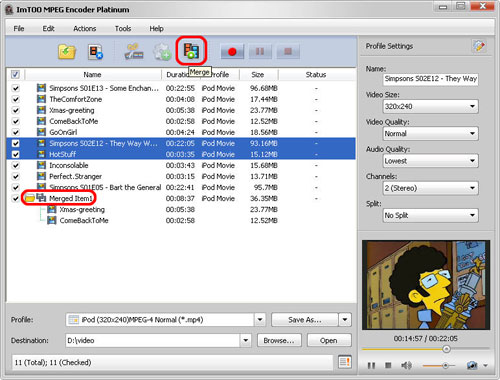Open the Help menu
Screen dimensions: 500x380
pos(156,28)
